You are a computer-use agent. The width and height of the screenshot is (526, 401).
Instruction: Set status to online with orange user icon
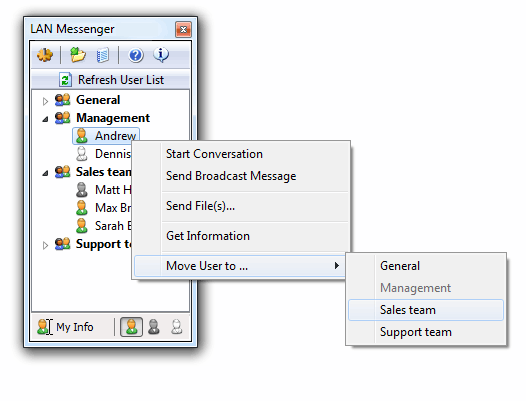click(x=131, y=327)
